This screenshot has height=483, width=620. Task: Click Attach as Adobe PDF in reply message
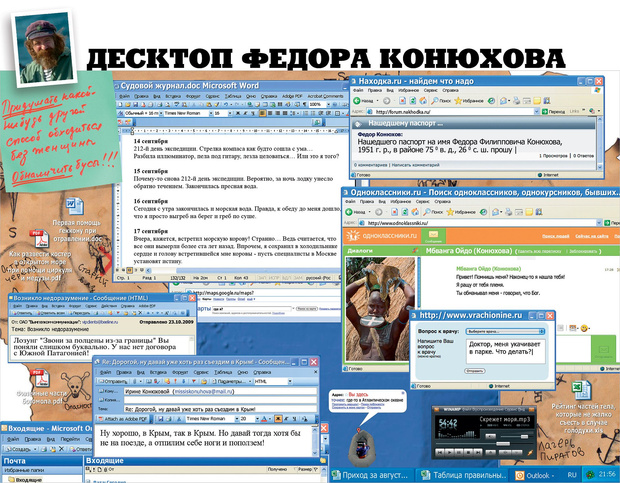[x=123, y=419]
